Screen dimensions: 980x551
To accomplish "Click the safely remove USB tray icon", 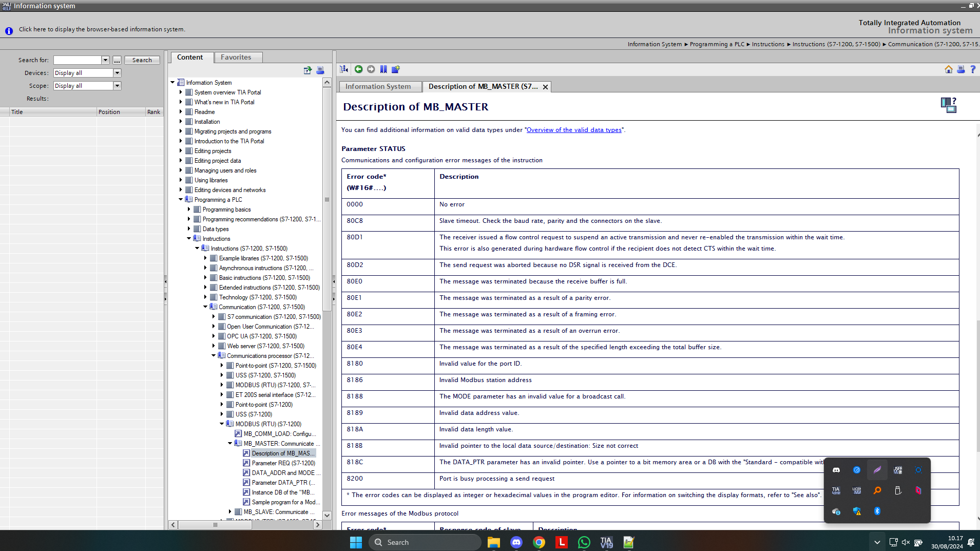I will coord(897,490).
